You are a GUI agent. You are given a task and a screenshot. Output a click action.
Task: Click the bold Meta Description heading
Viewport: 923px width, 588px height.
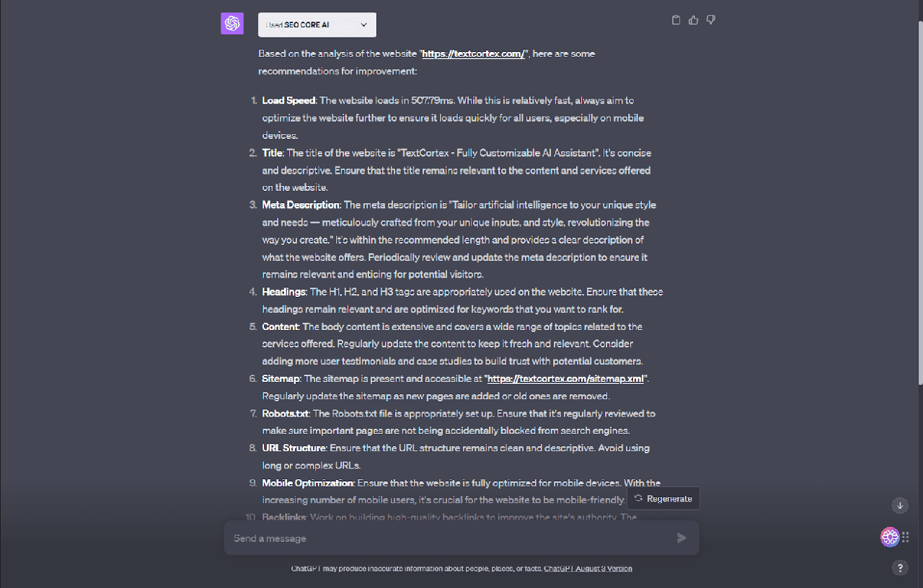coord(301,205)
